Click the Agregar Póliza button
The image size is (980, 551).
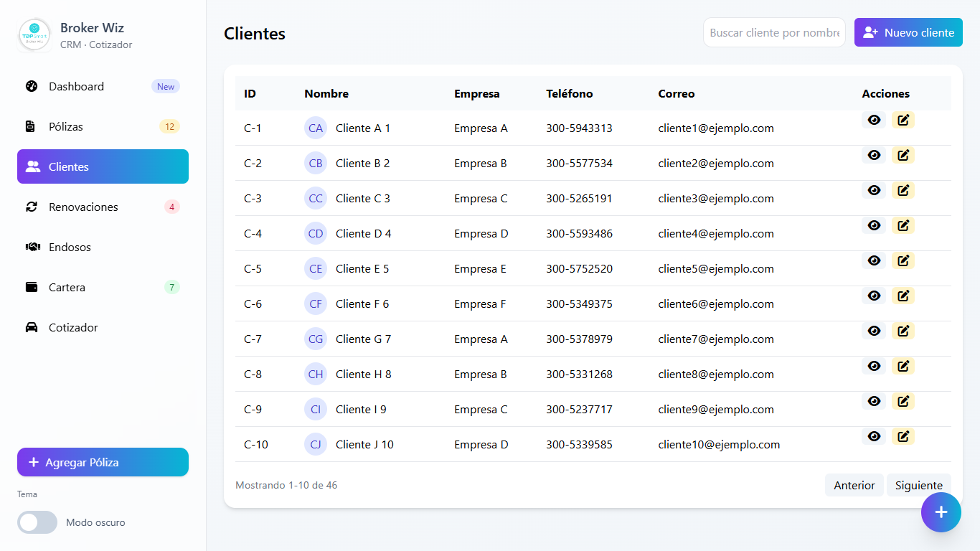(x=103, y=462)
